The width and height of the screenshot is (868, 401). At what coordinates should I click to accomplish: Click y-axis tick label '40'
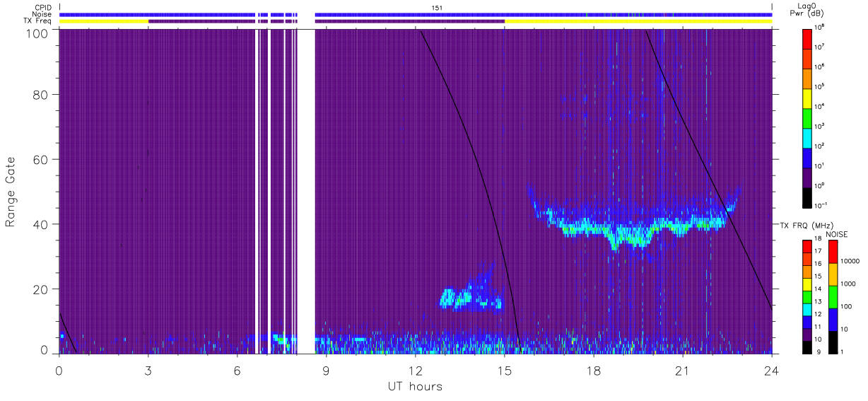click(x=40, y=224)
